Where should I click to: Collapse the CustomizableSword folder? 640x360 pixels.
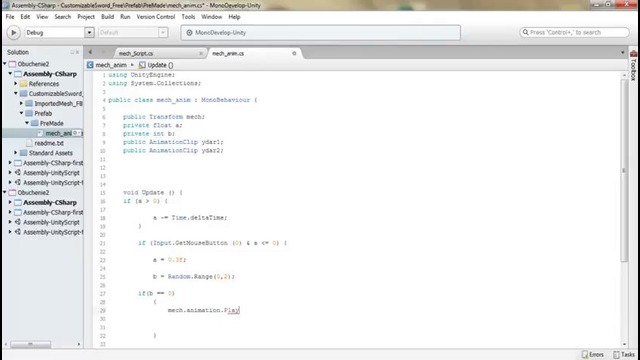[x=16, y=93]
